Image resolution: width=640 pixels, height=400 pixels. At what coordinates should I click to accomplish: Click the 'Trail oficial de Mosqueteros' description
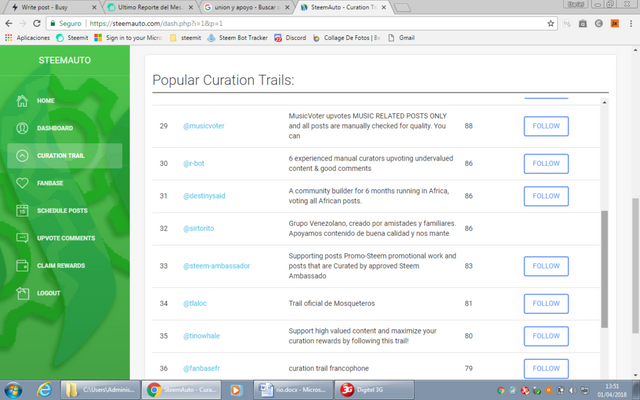pos(331,303)
